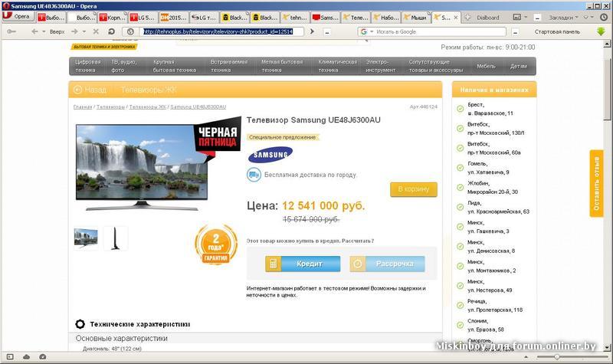Click the page vertical scrollbar
The width and height of the screenshot is (613, 364).
click(607, 195)
